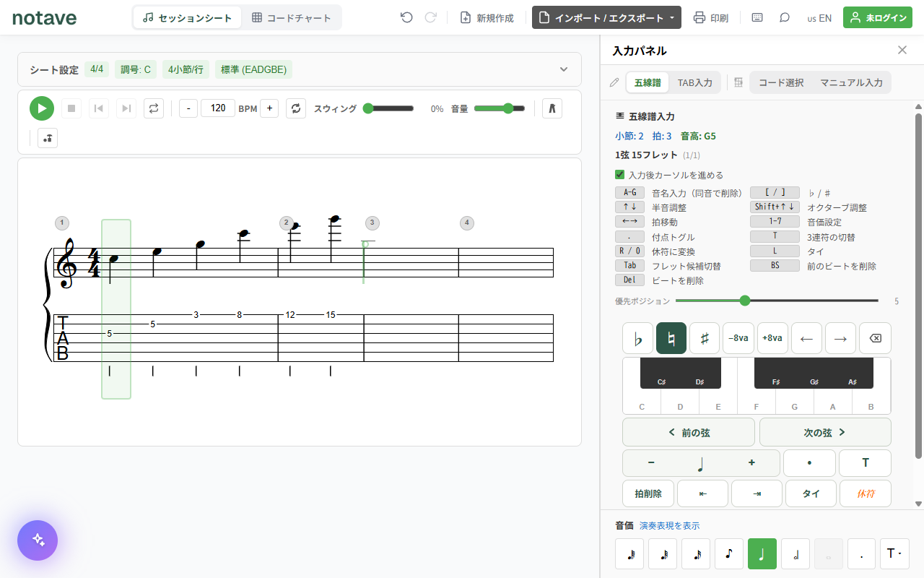Undo the last action

pyautogui.click(x=406, y=17)
